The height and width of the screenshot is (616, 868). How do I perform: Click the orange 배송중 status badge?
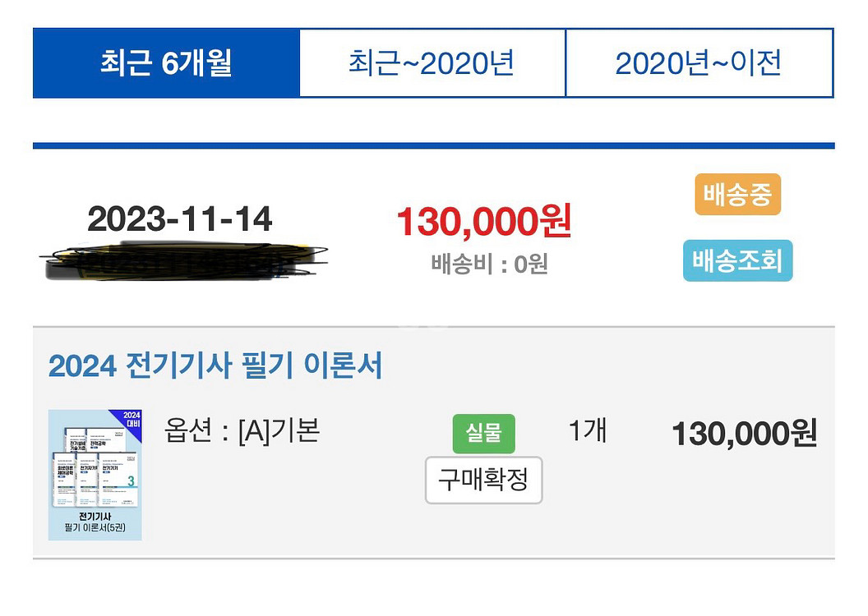[x=737, y=195]
